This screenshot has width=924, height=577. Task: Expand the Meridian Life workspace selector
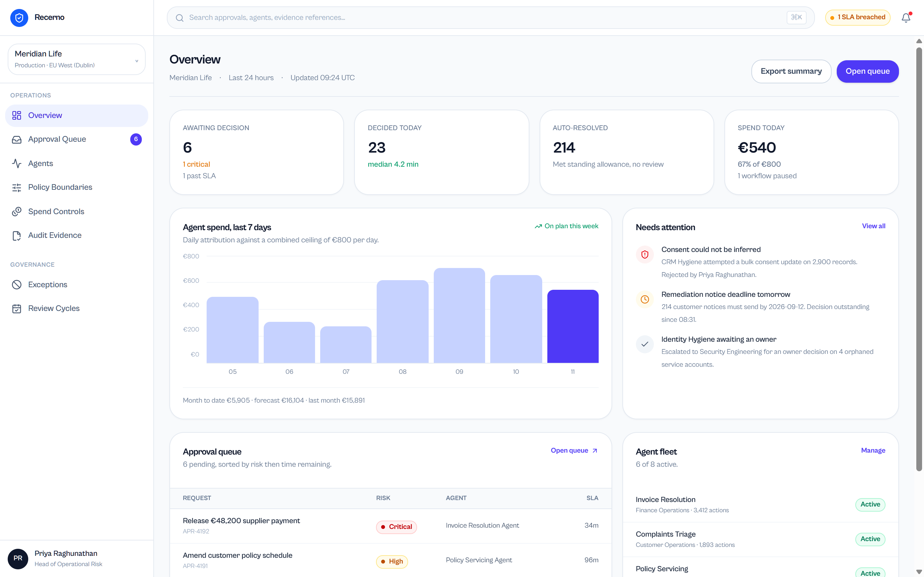pyautogui.click(x=76, y=59)
